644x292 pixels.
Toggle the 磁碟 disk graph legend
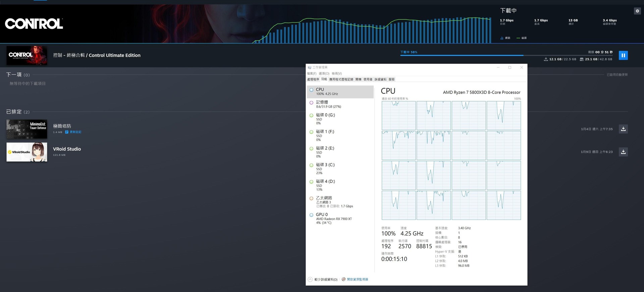[522, 38]
